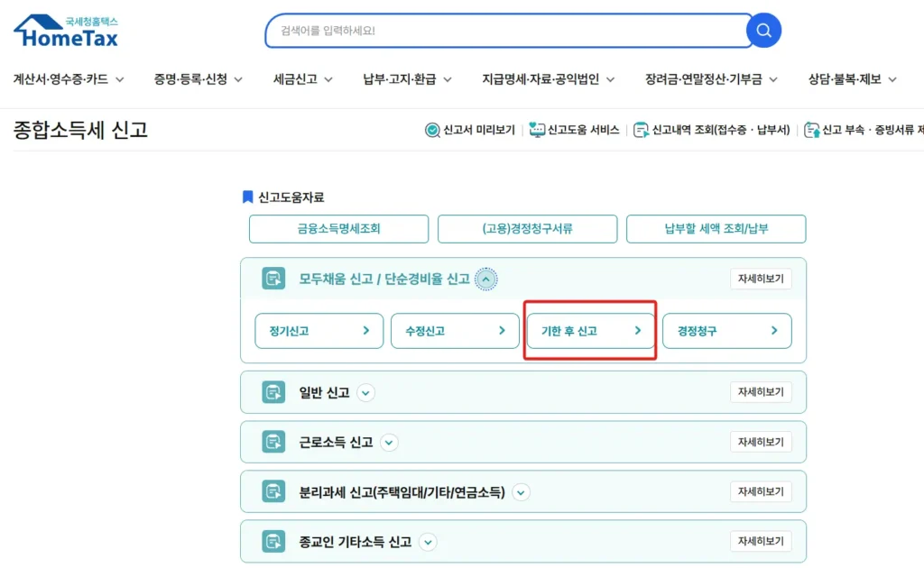Open the 계산서·영수증·카드 menu

(69, 78)
